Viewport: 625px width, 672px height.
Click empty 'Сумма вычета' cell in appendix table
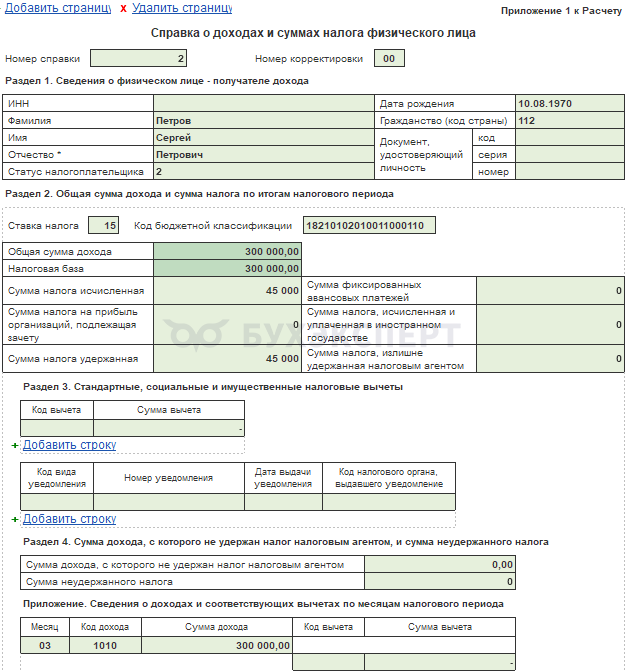tap(440, 662)
